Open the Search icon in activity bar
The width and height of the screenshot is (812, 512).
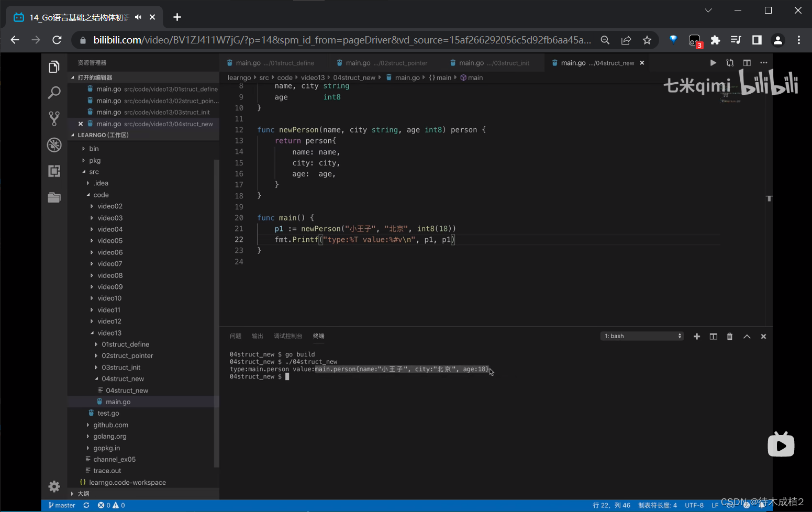click(54, 93)
